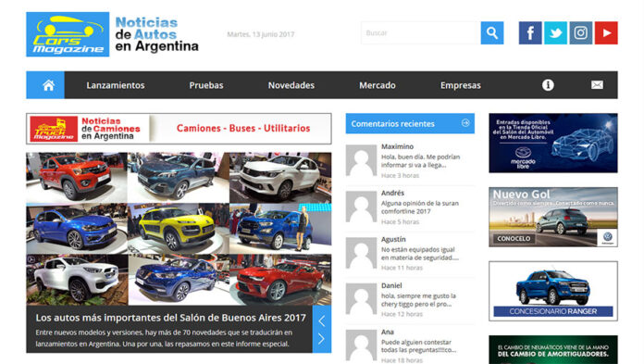
Task: Go to home via house icon
Action: pos(48,85)
